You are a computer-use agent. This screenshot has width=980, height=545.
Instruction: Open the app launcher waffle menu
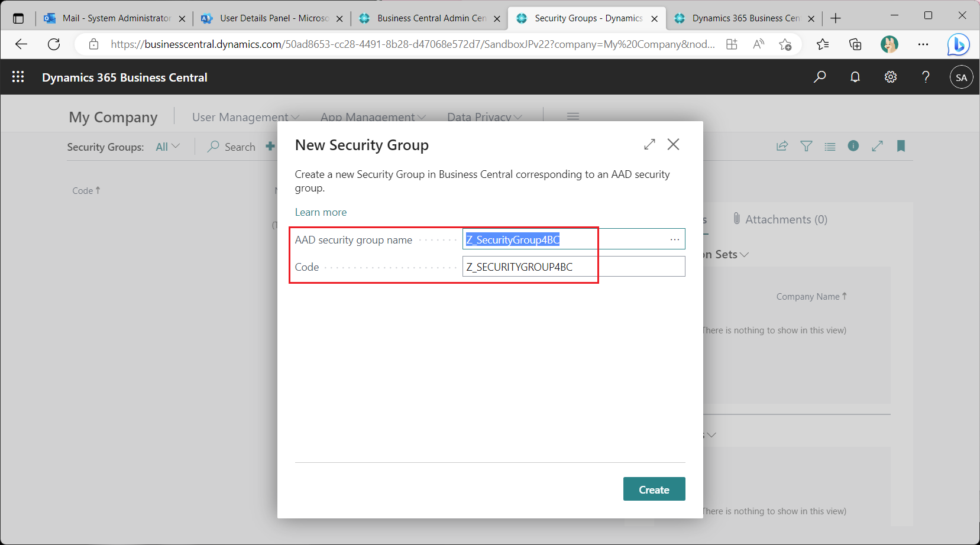point(18,77)
